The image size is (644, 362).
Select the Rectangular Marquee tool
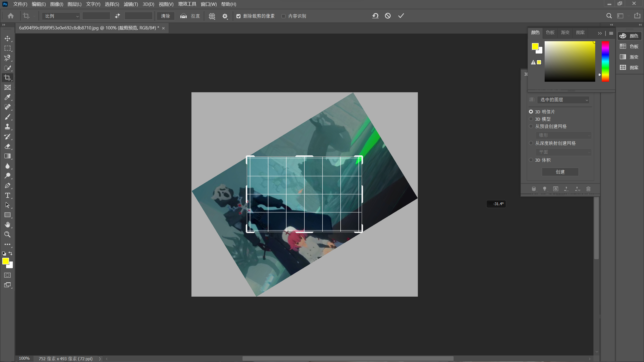tap(7, 48)
